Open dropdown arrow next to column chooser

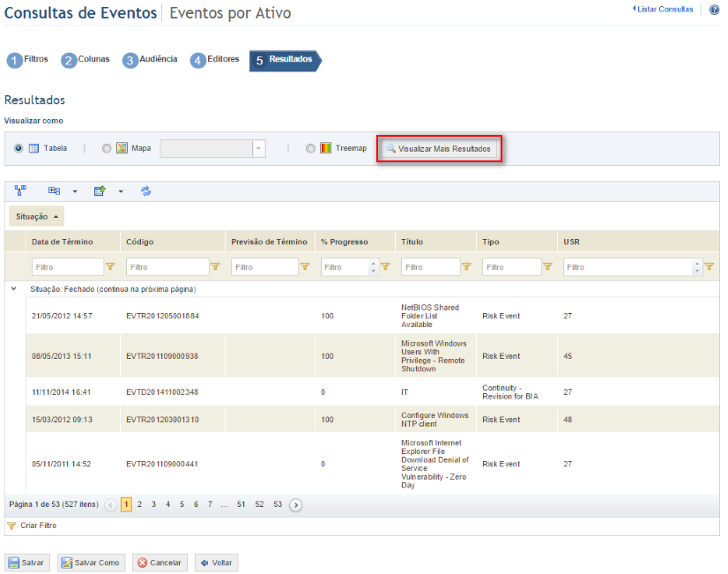(x=75, y=191)
